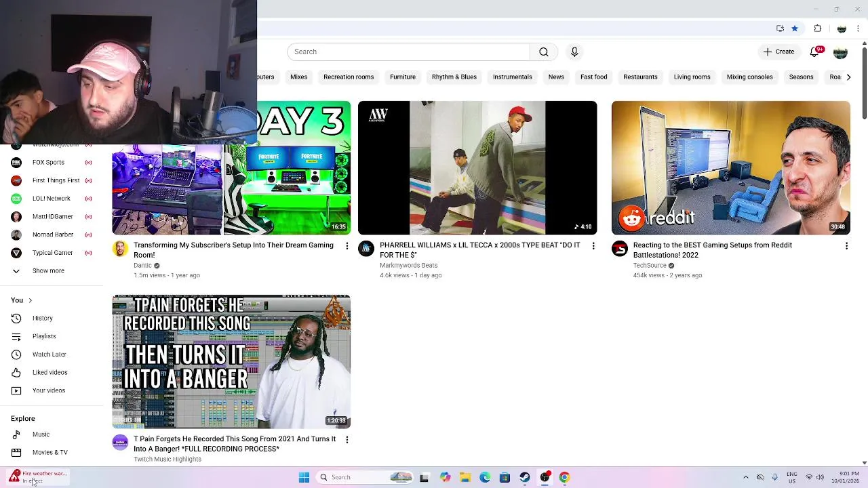Open the Reddit Battlestations video thumbnail
The height and width of the screenshot is (488, 868).
coord(731,168)
